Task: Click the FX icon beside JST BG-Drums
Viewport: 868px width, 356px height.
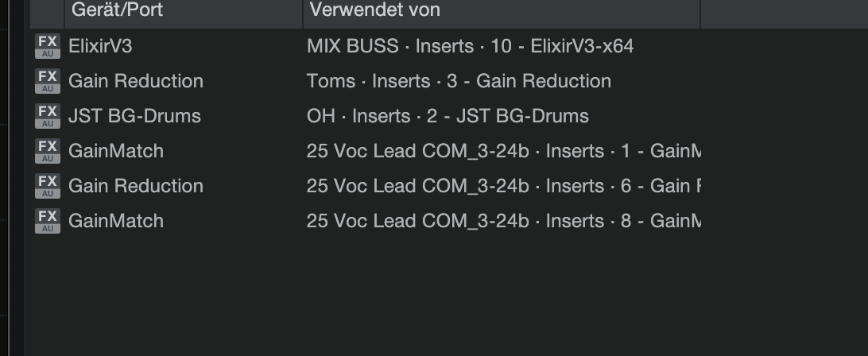Action: click(x=48, y=116)
